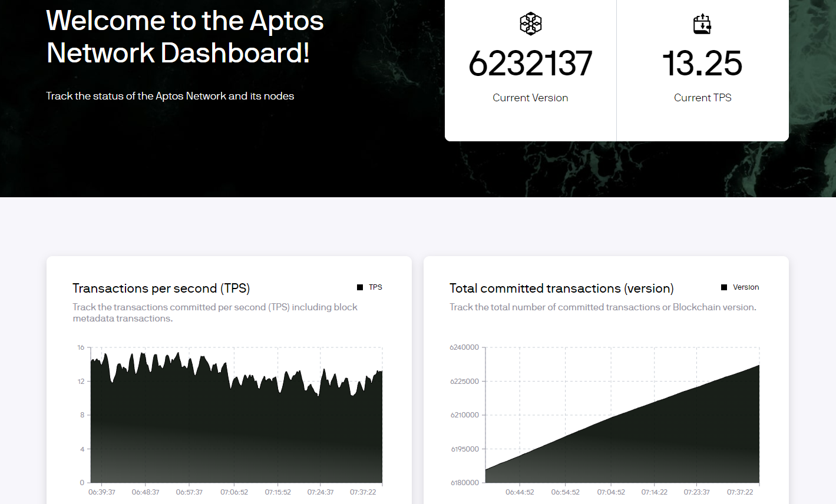Click the Welcome to the Aptos Network Dashboard heading

coord(185,37)
